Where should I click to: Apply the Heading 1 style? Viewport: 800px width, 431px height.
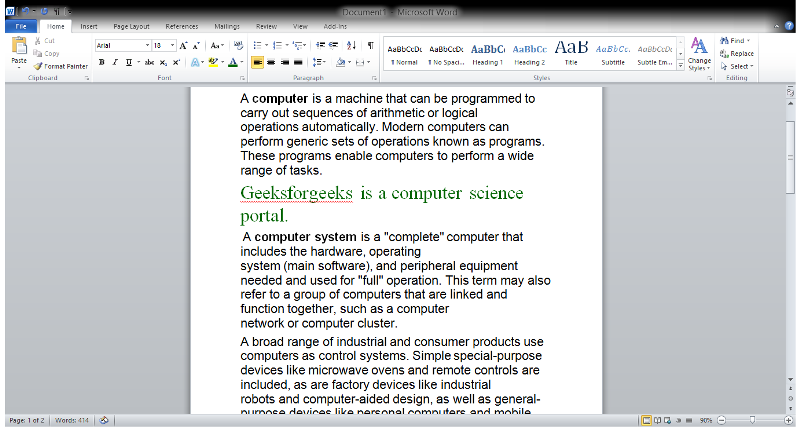487,53
